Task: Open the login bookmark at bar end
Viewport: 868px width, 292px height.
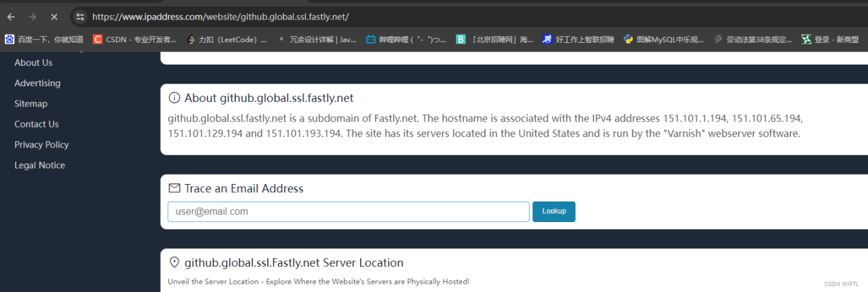Action: click(x=830, y=39)
